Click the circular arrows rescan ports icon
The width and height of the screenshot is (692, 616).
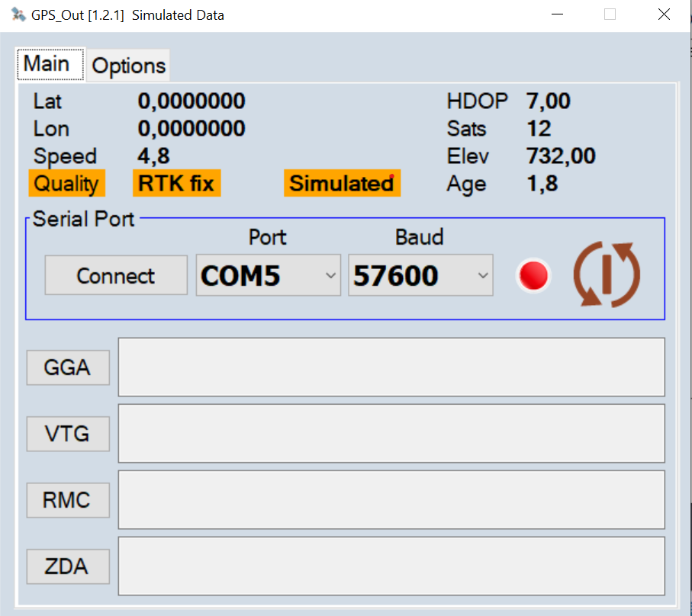point(606,274)
